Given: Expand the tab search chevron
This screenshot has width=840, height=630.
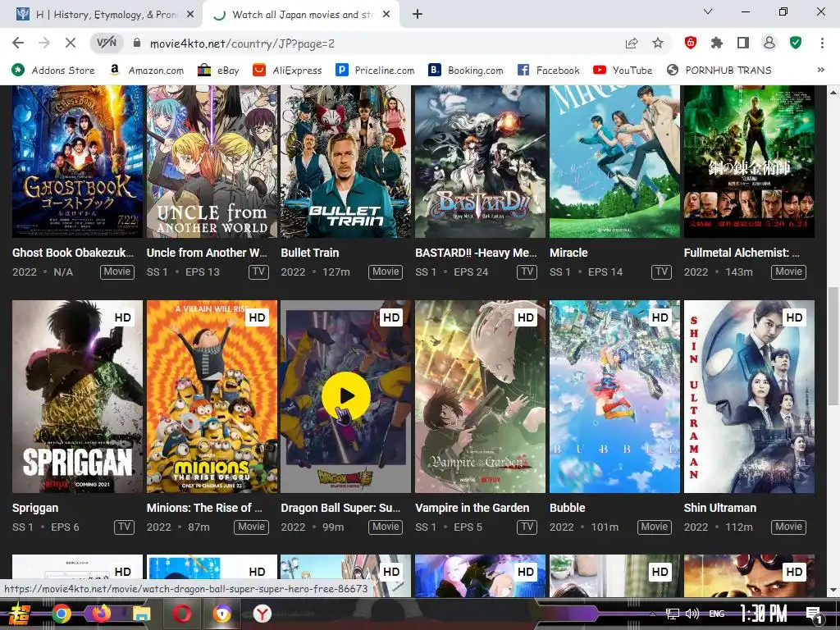Looking at the screenshot, I should click(708, 11).
